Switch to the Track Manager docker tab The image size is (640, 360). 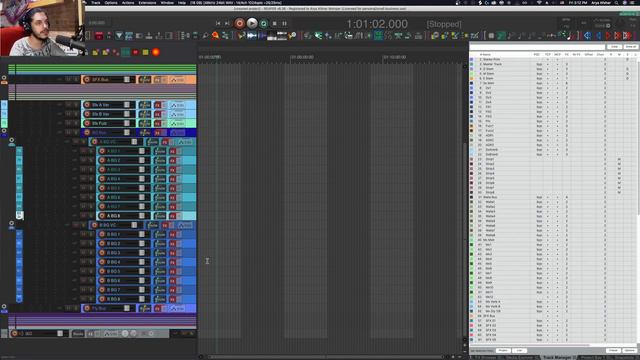tap(557, 358)
